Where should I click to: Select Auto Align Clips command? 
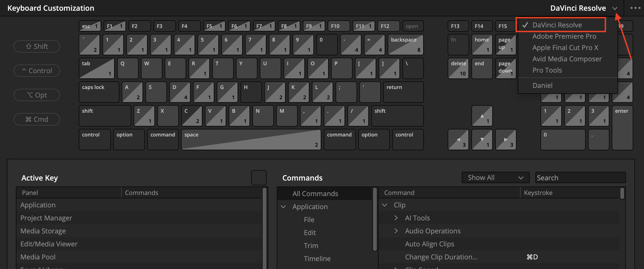pyautogui.click(x=430, y=244)
